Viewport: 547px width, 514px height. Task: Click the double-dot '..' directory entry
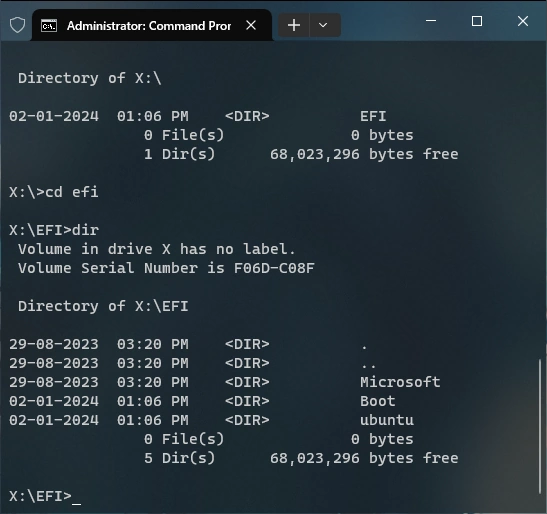tap(369, 366)
